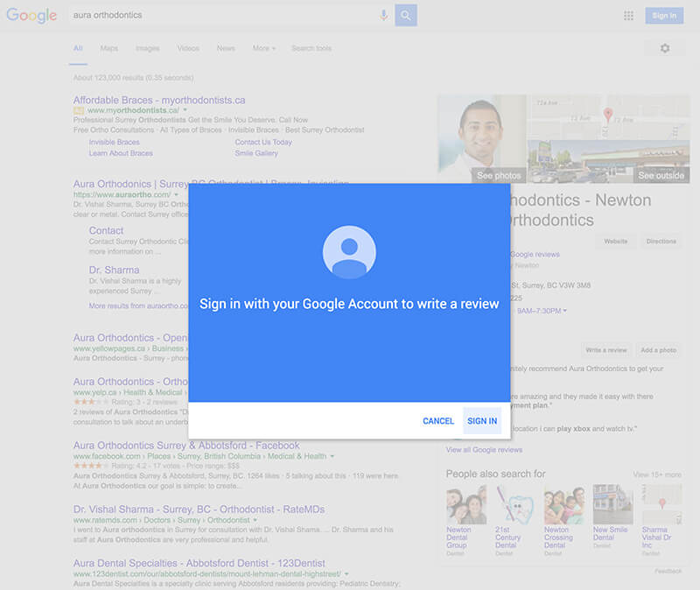Click the top-right Sign in button
The width and height of the screenshot is (700, 590).
click(664, 16)
